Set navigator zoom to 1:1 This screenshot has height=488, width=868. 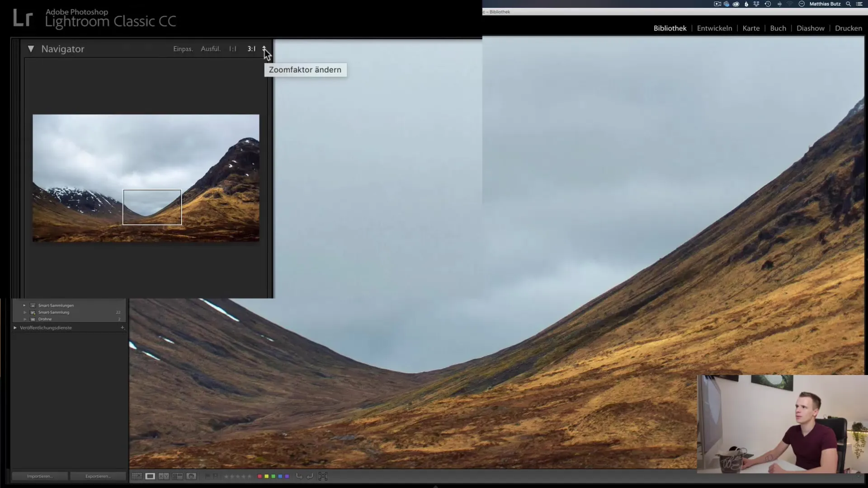(x=232, y=49)
